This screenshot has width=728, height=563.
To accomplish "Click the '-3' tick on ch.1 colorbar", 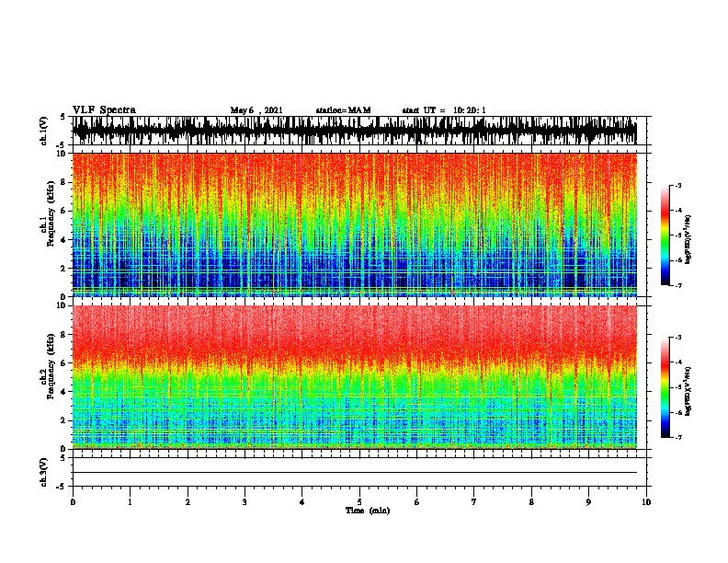I will [x=677, y=186].
